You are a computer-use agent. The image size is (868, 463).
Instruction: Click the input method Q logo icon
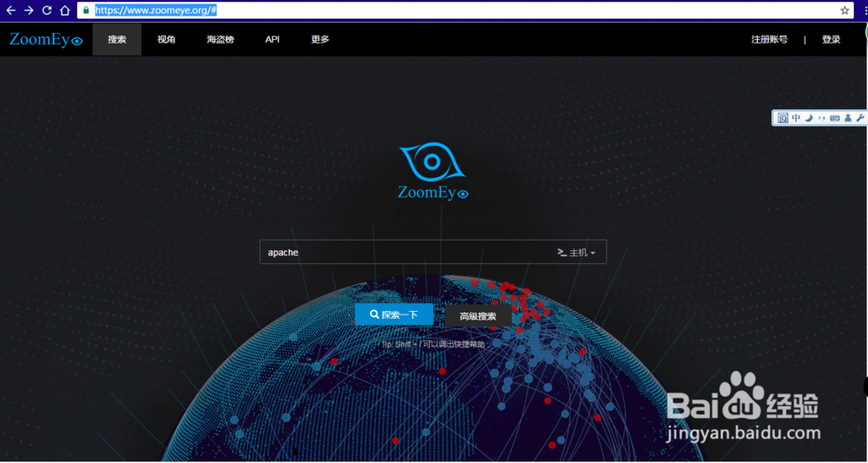[x=783, y=118]
